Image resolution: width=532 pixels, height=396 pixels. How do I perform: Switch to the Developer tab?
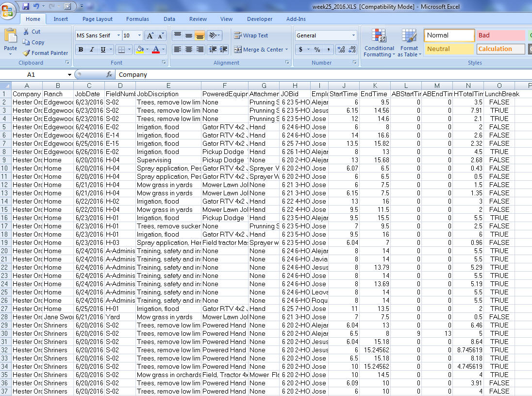coord(260,19)
